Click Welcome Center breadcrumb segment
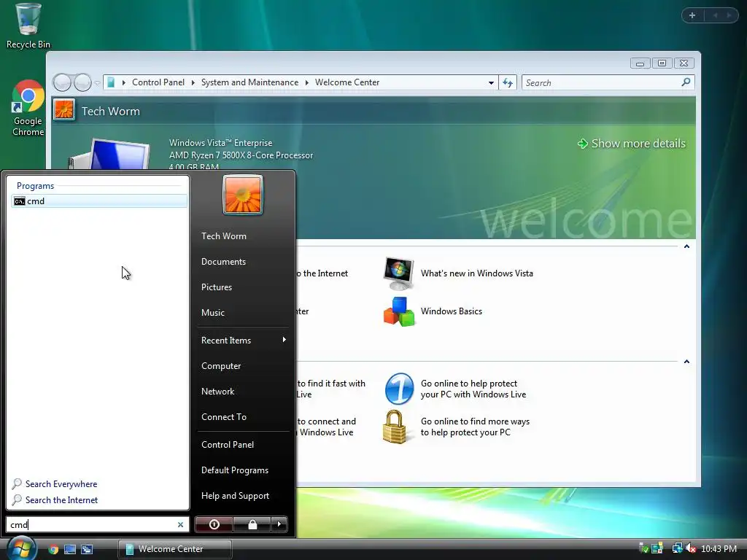Image resolution: width=747 pixels, height=560 pixels. pos(347,82)
